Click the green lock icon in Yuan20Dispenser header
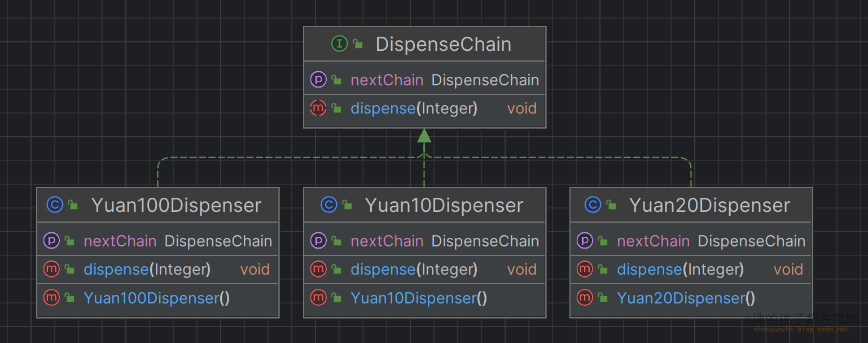Viewport: 868px width, 343px height. 611,205
